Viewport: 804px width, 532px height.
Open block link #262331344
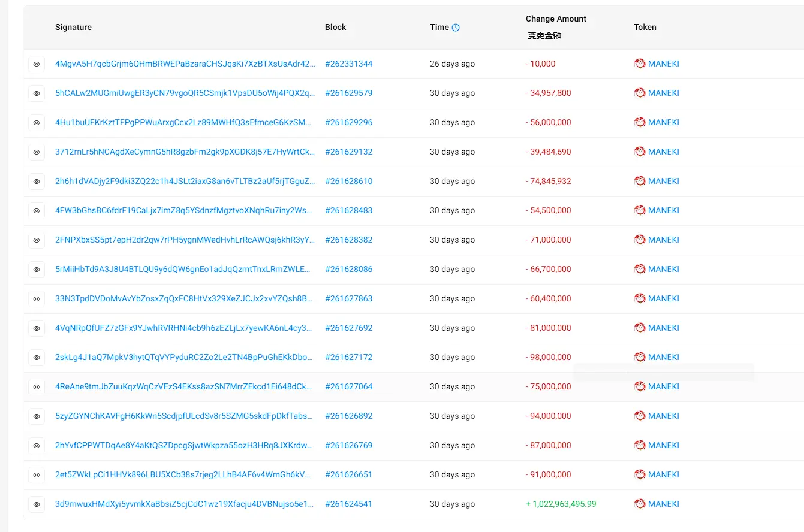coord(348,64)
